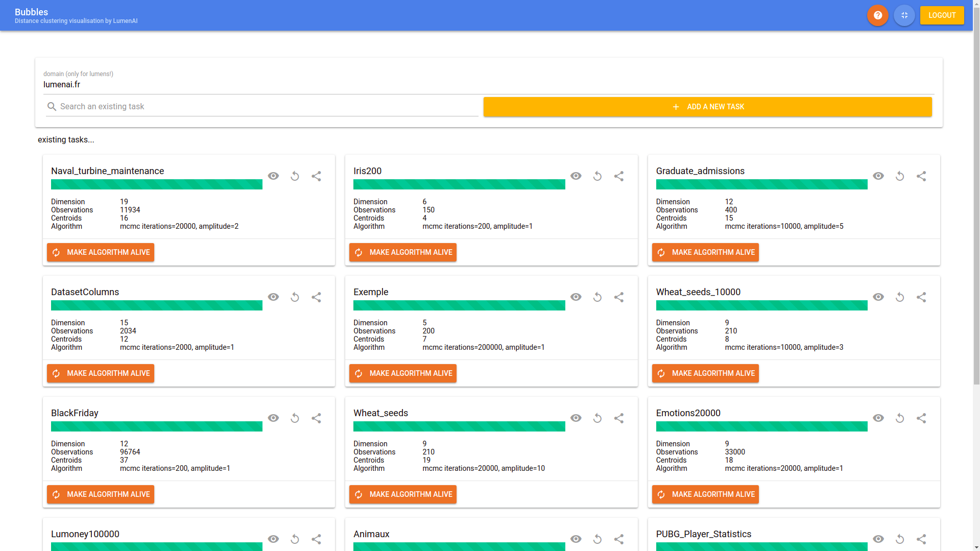View the Emotions20000 task with eye icon
Image resolution: width=980 pixels, height=551 pixels.
(x=878, y=418)
